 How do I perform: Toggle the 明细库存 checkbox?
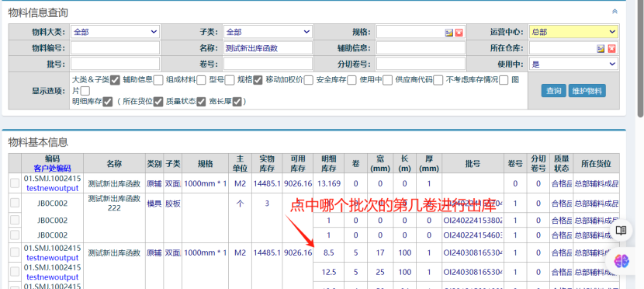pyautogui.click(x=108, y=102)
